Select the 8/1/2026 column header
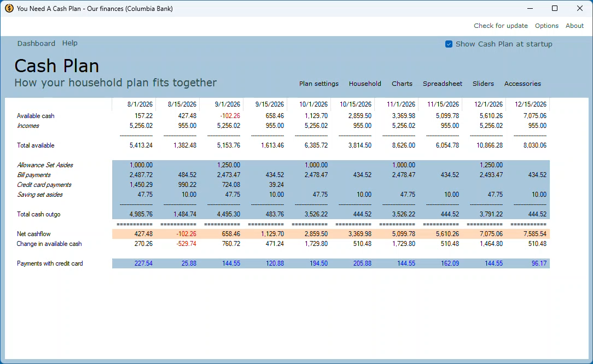Viewport: 593px width, 364px height. pyautogui.click(x=140, y=104)
